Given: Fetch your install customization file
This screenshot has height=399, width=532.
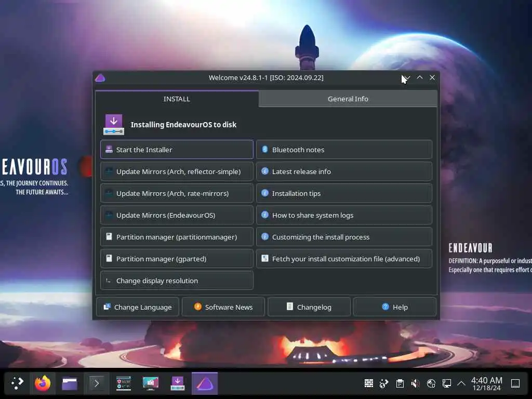Looking at the screenshot, I should pos(344,259).
